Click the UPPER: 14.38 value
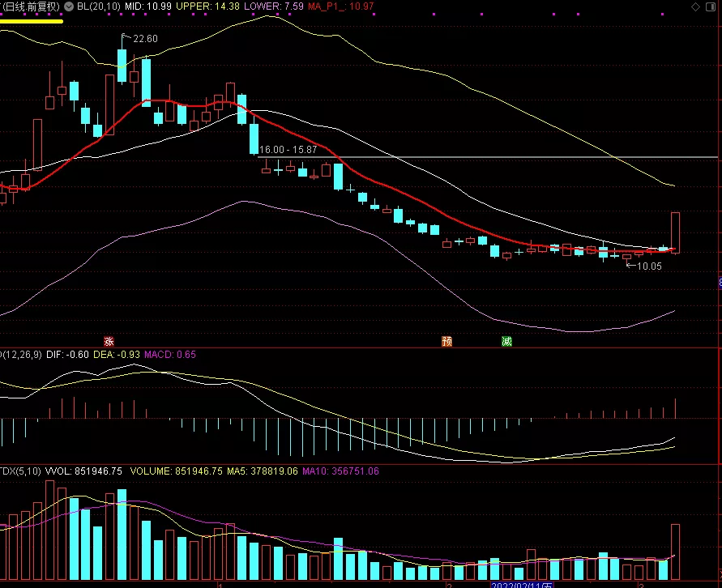Image resolution: width=722 pixels, height=588 pixels. 207,6
